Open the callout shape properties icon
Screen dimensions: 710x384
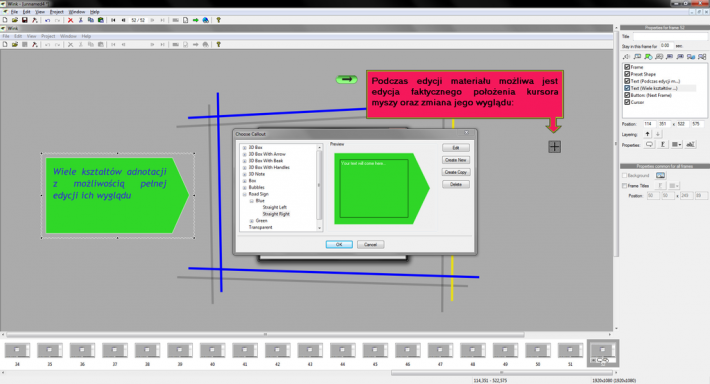[649, 144]
